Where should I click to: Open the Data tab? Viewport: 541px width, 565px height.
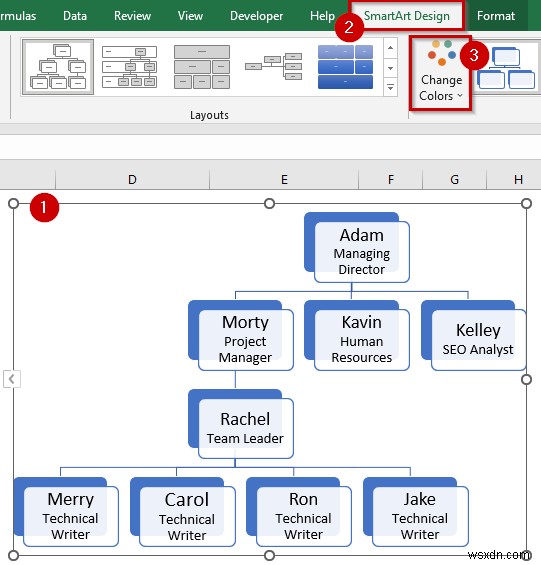pyautogui.click(x=75, y=16)
